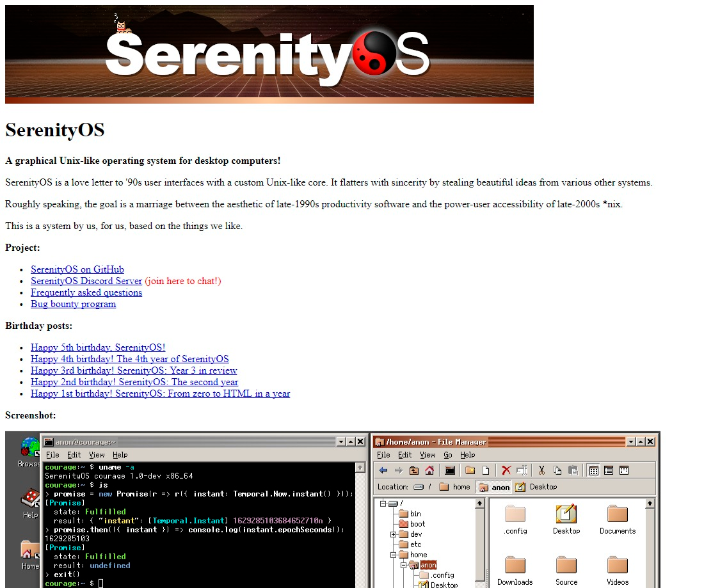Click the File Manager tree scrollbar up arrow
The width and height of the screenshot is (704, 588).
pos(479,503)
